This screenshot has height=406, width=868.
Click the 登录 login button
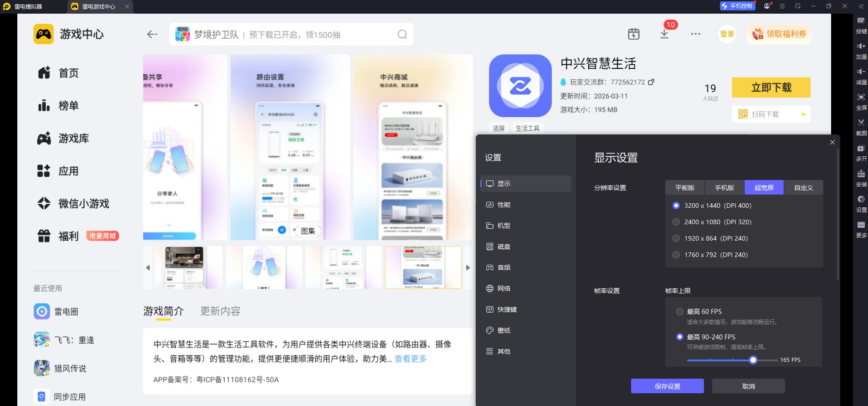point(727,34)
